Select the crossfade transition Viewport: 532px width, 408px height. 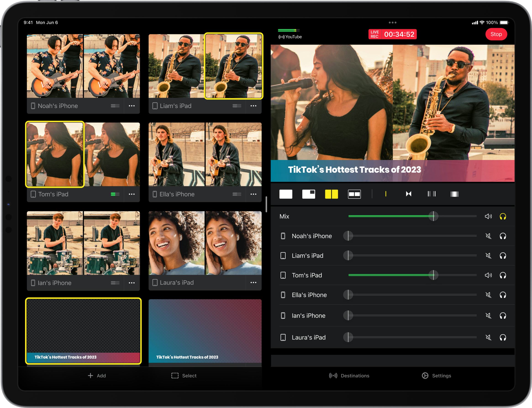408,194
